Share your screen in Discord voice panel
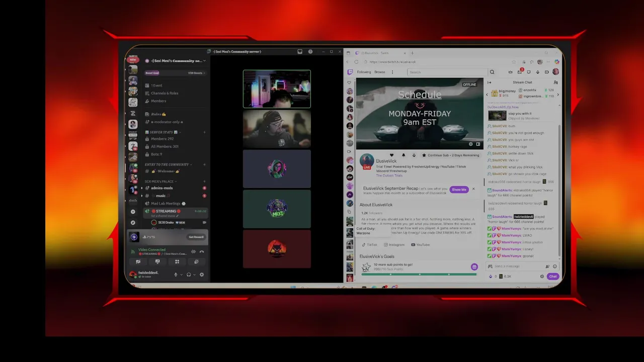 pos(157,261)
